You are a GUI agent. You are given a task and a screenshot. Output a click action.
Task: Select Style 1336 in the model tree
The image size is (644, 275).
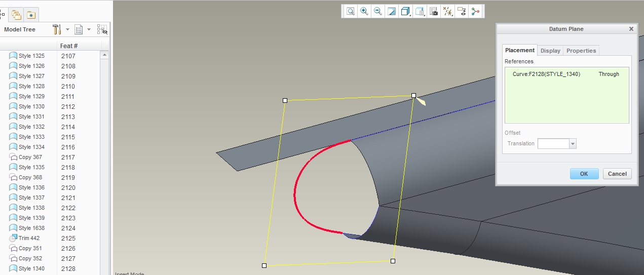pos(31,187)
